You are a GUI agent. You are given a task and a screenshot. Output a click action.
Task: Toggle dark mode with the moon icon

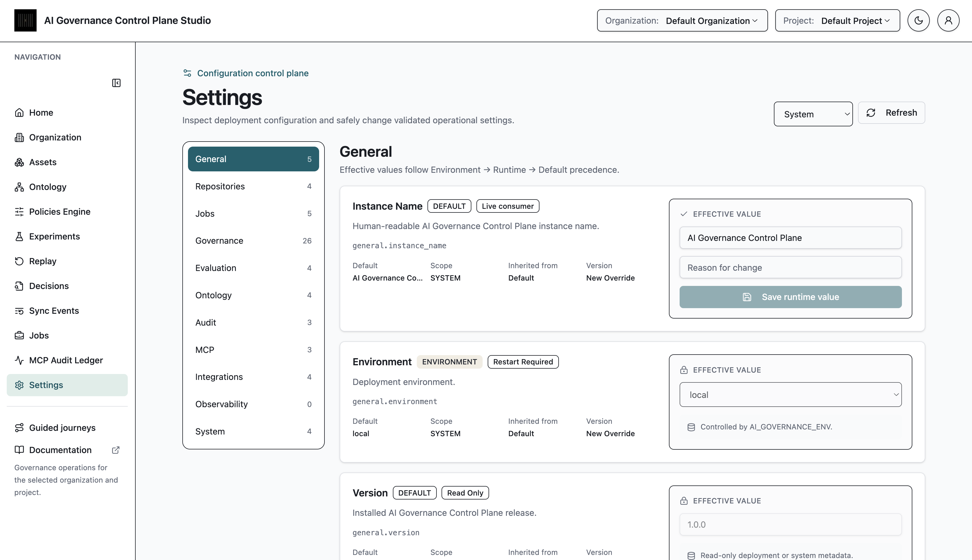(918, 20)
